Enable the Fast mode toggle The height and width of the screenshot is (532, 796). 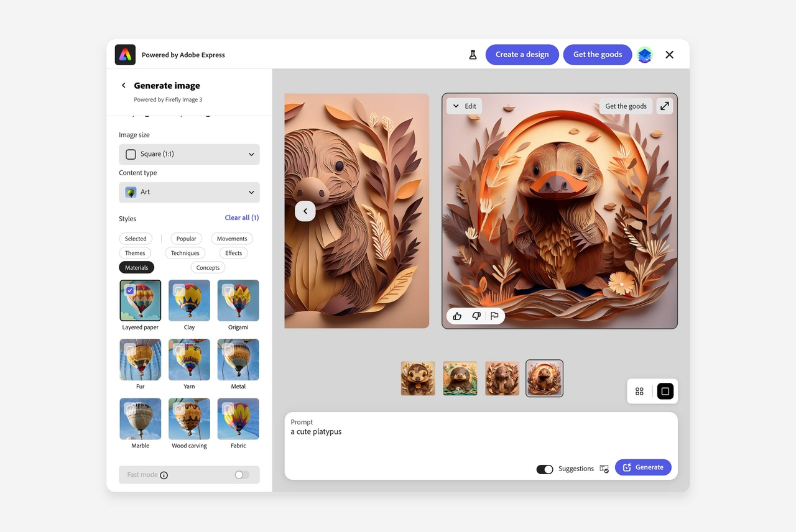click(x=241, y=475)
